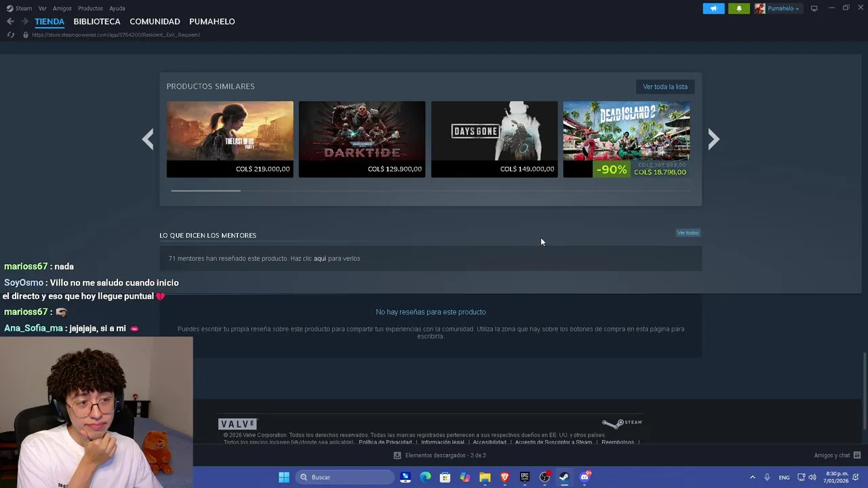Go forward with the navigation forward arrow

[24, 22]
